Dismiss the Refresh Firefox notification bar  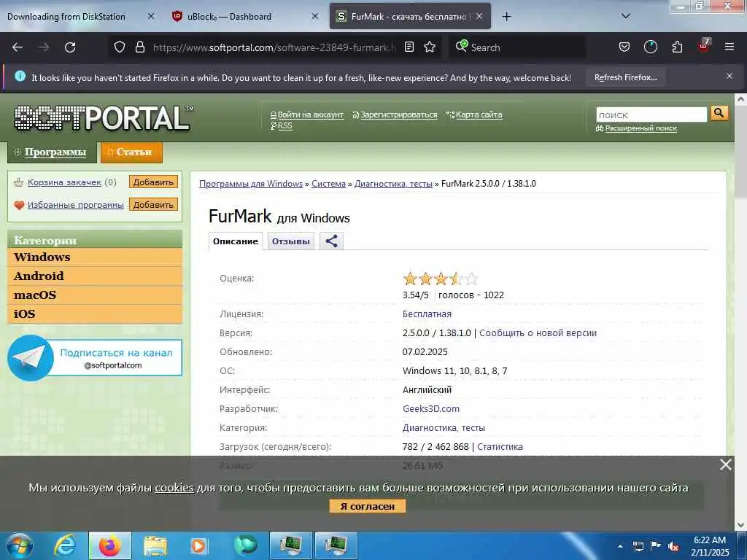point(729,76)
